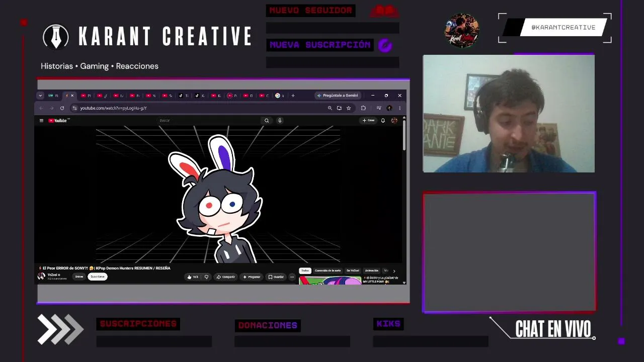644x362 pixels.
Task: Open the My Little Pony recommended thumbnail
Action: [330, 280]
